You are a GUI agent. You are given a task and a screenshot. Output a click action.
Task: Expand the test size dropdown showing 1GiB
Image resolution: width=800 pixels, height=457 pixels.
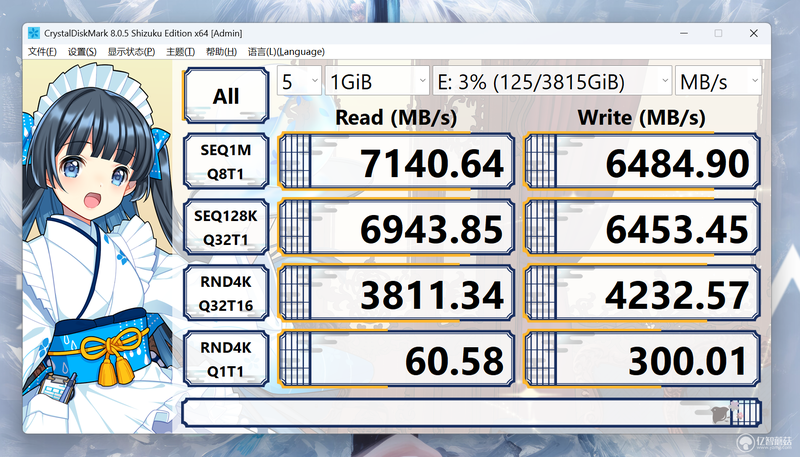click(377, 81)
